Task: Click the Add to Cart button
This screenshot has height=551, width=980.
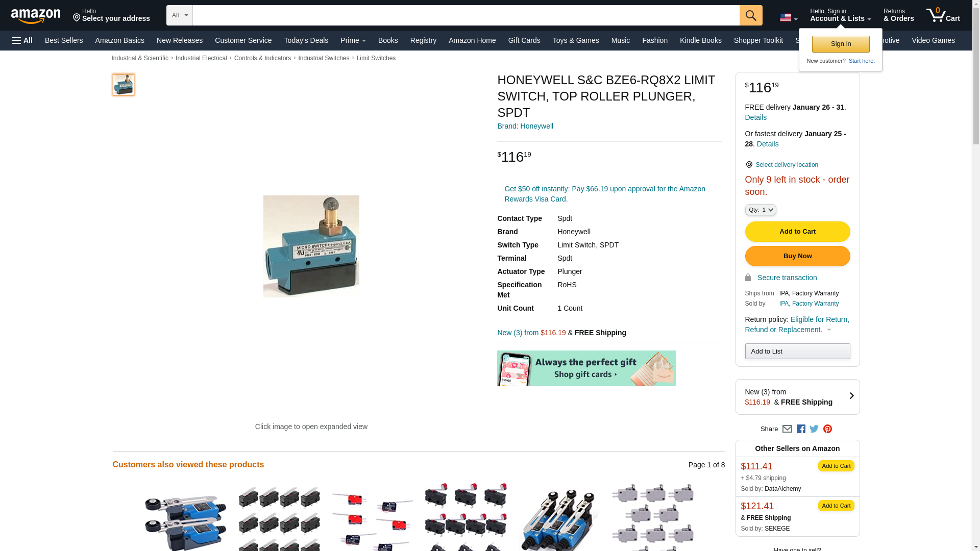Action: [x=797, y=232]
